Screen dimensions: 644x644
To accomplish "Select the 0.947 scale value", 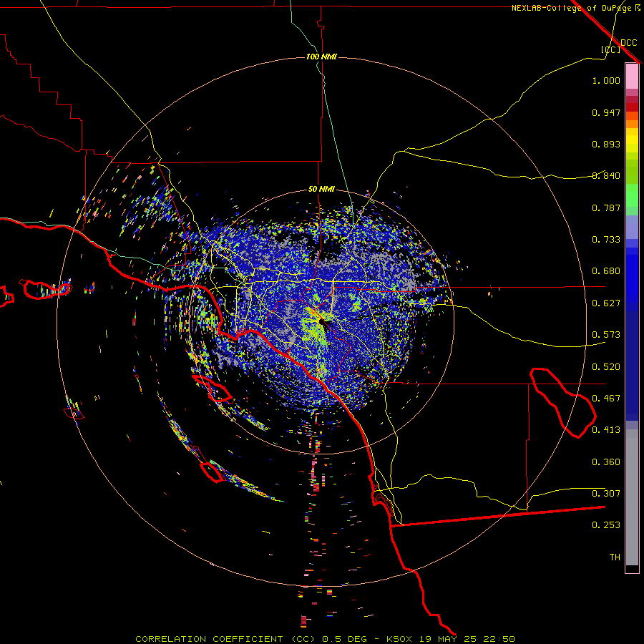I will tap(606, 112).
